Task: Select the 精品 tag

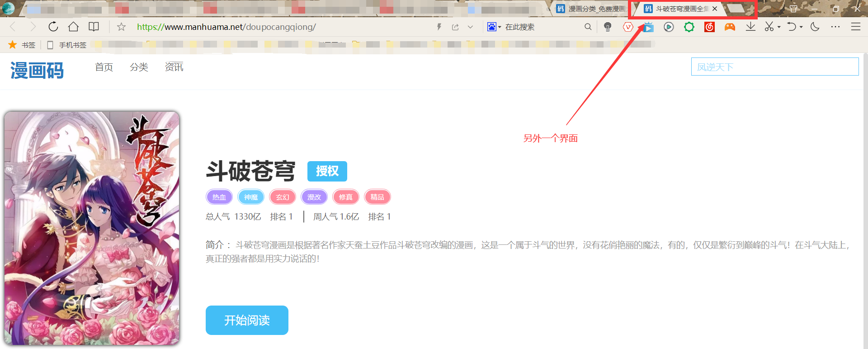Action: pos(377,197)
